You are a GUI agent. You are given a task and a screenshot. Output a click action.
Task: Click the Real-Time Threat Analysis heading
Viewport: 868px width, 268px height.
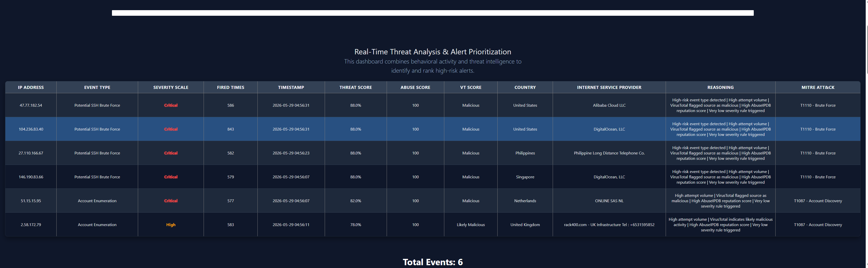tap(433, 52)
